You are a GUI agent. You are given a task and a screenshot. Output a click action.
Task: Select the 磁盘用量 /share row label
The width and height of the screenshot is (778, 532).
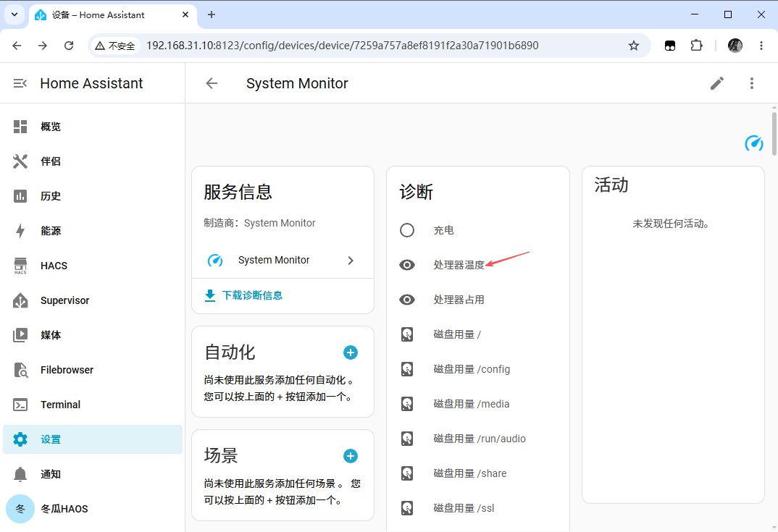[470, 473]
